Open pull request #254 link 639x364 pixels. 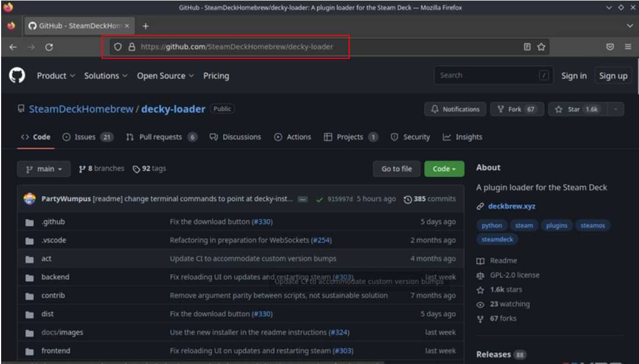[321, 240]
